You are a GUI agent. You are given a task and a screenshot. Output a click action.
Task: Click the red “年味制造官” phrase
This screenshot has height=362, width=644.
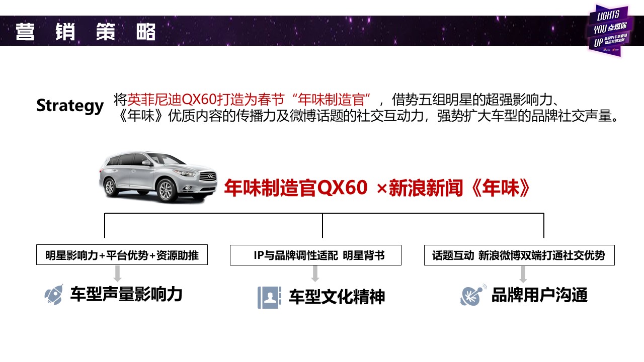pos(331,98)
